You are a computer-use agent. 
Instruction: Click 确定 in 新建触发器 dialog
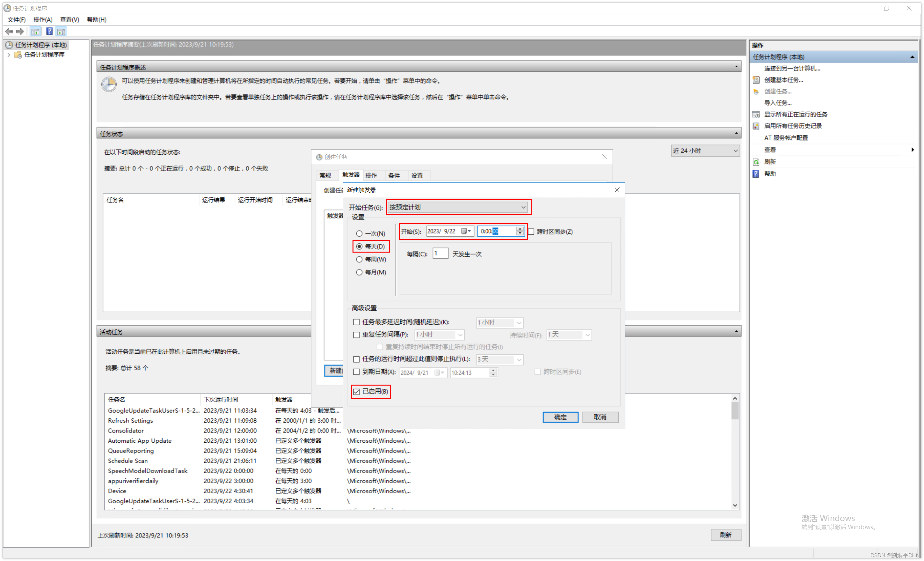560,417
